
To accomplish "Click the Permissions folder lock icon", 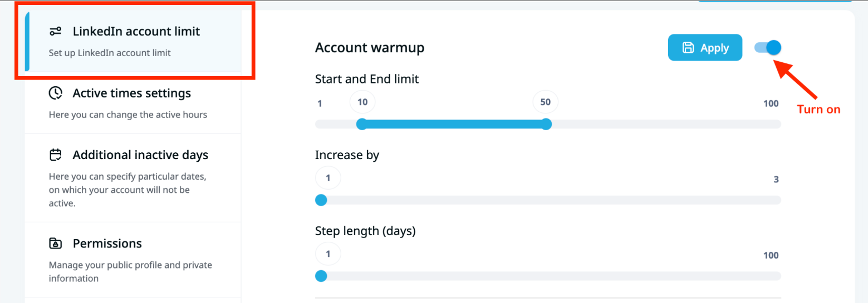I will [56, 244].
